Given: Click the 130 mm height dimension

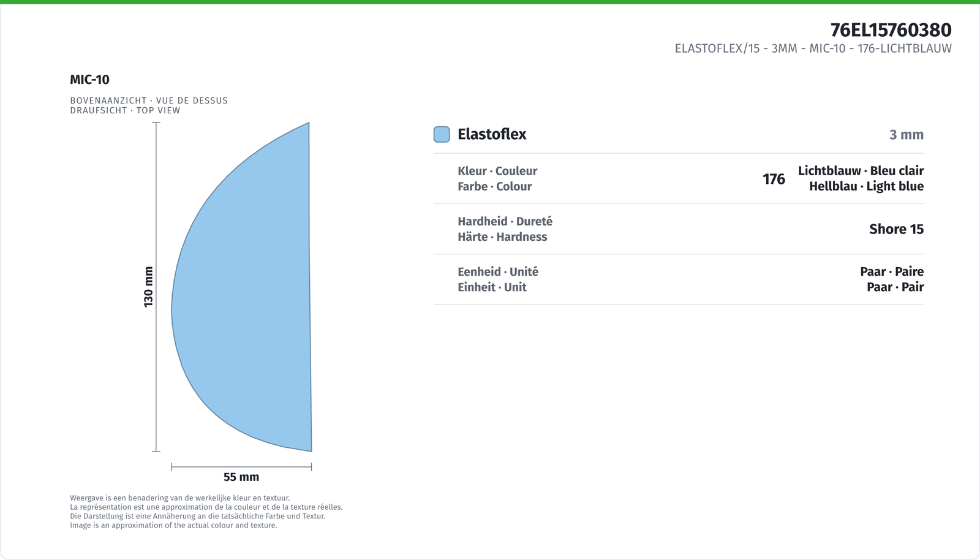Looking at the screenshot, I should (x=148, y=287).
